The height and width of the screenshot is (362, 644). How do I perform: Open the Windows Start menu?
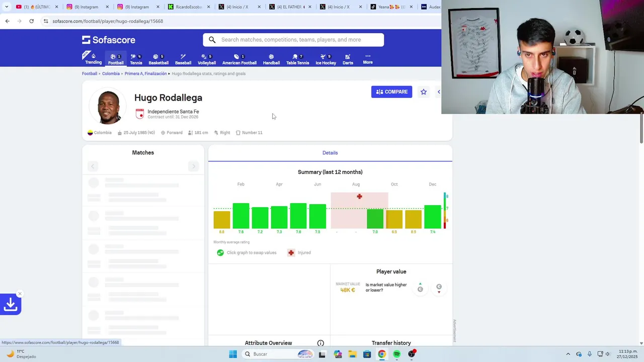click(232, 354)
